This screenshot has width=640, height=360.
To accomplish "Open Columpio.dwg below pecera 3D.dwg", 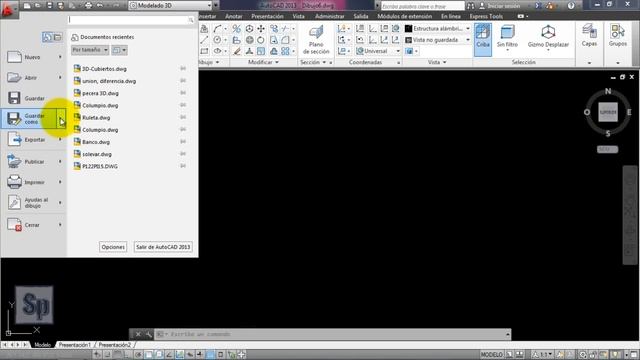I will pyautogui.click(x=100, y=105).
